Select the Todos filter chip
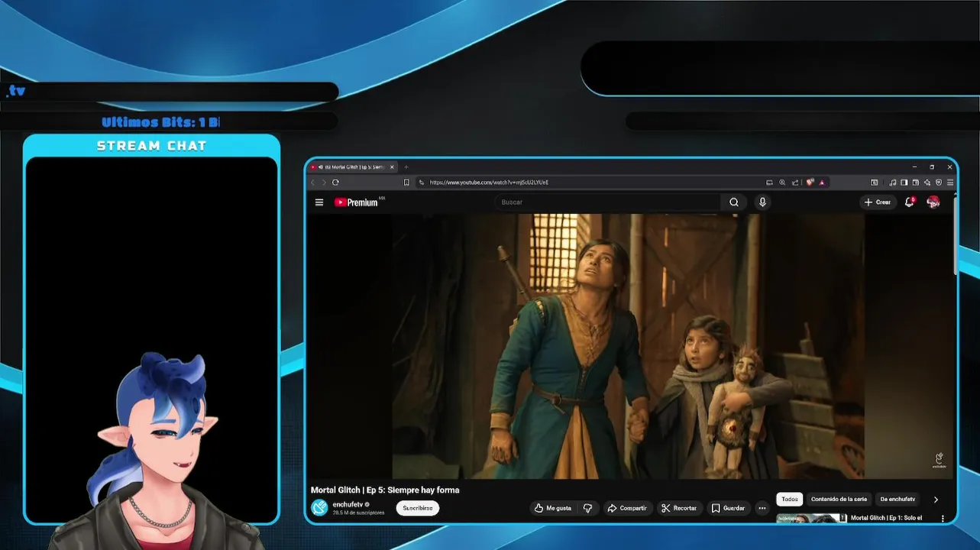Screen dimensions: 980x550 [790, 499]
